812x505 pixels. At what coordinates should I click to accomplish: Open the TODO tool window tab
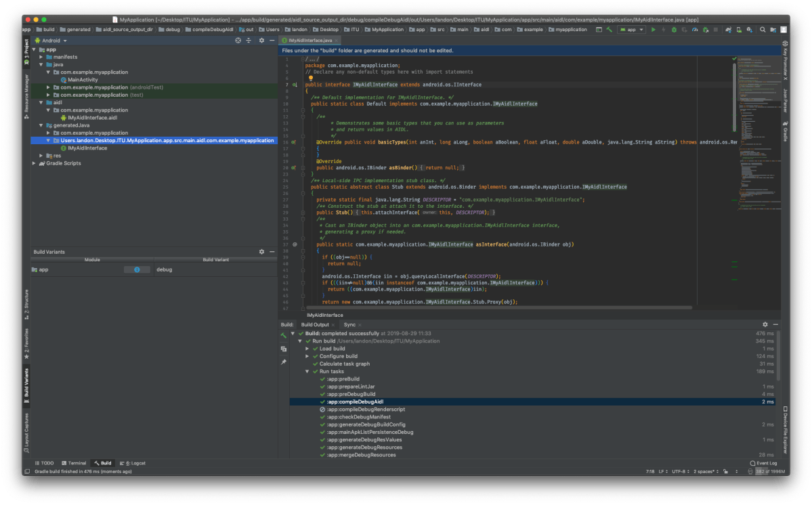(45, 463)
